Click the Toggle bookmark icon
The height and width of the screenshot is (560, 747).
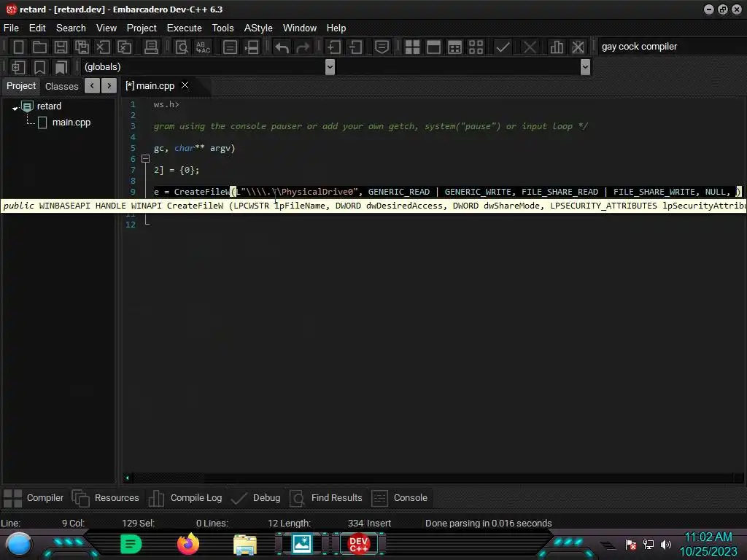coord(39,67)
